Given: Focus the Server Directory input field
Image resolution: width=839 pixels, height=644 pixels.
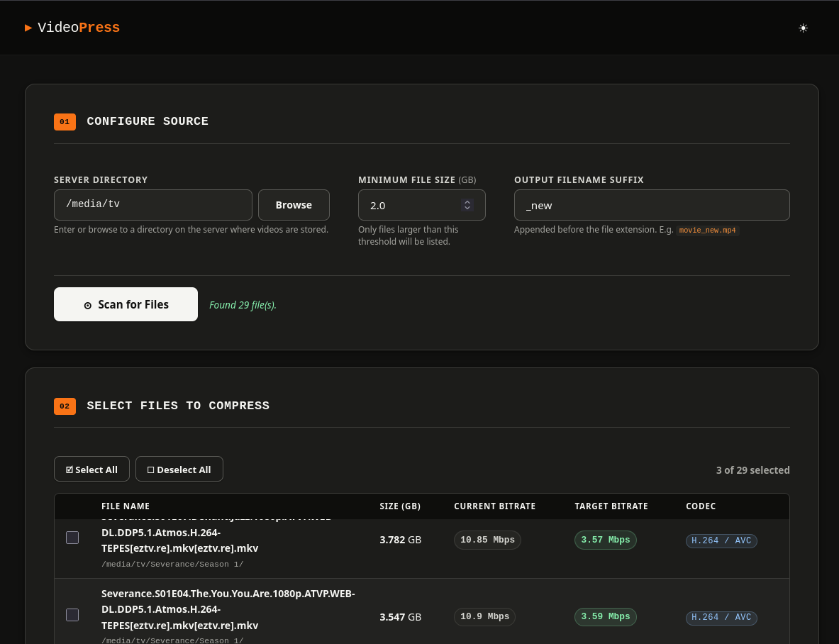Looking at the screenshot, I should pos(152,205).
